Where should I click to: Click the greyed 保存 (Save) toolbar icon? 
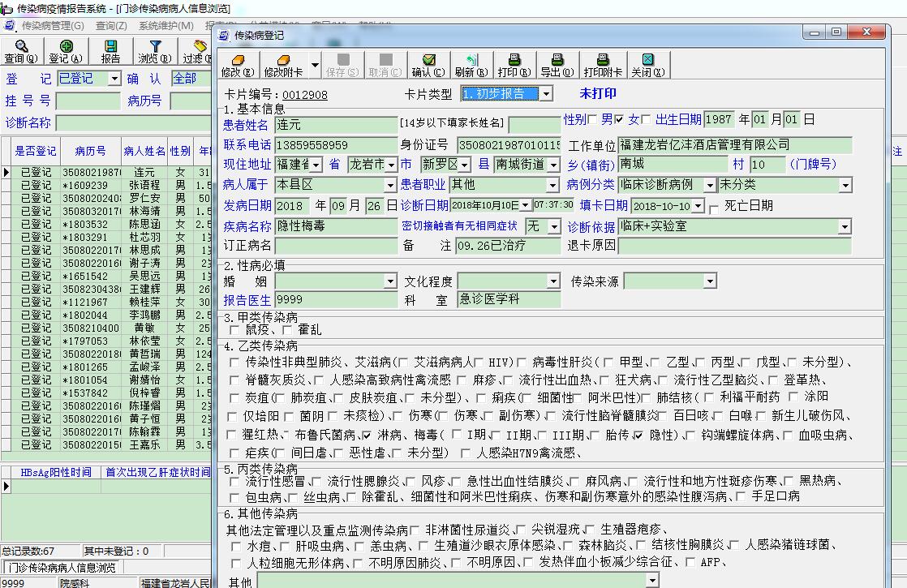(343, 59)
